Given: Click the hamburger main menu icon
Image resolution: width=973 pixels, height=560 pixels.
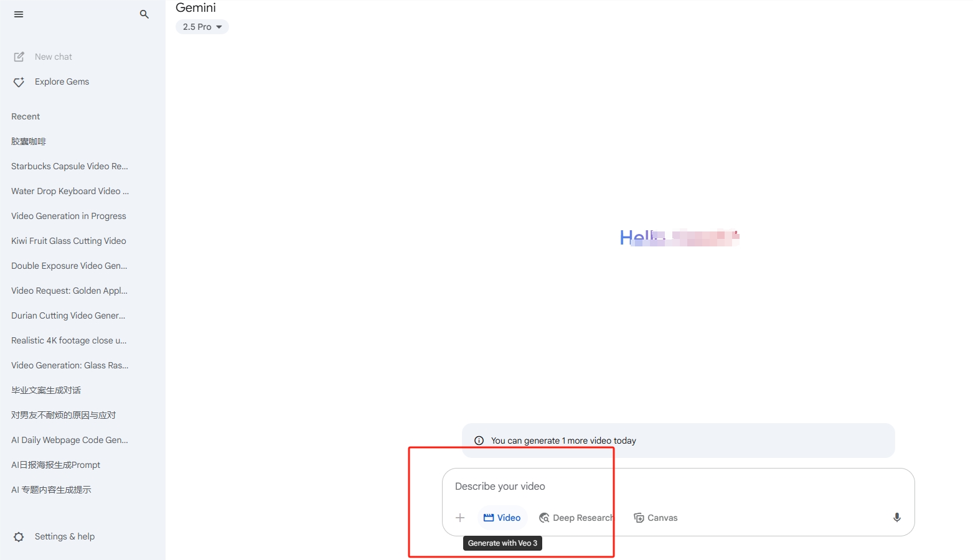Looking at the screenshot, I should (x=19, y=14).
